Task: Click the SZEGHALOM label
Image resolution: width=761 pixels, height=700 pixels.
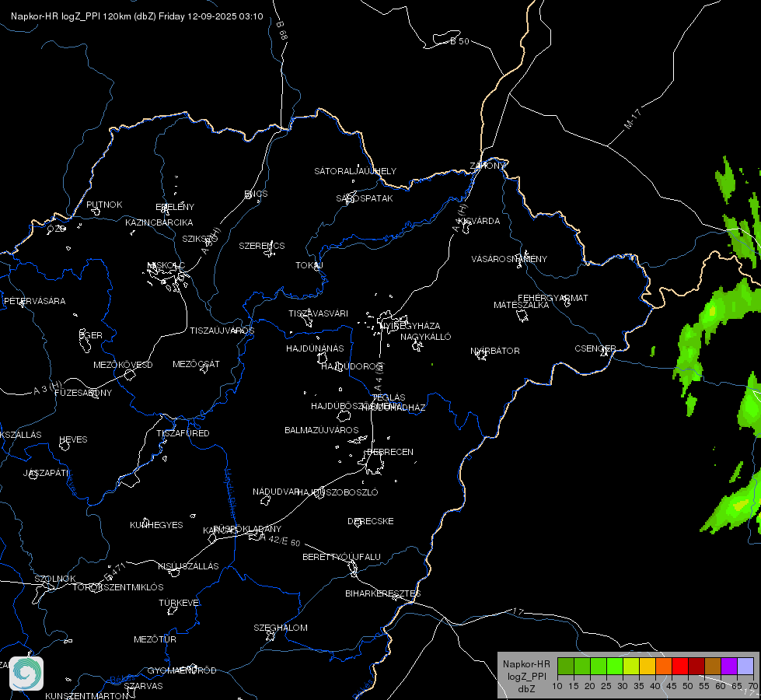Action: tap(281, 628)
